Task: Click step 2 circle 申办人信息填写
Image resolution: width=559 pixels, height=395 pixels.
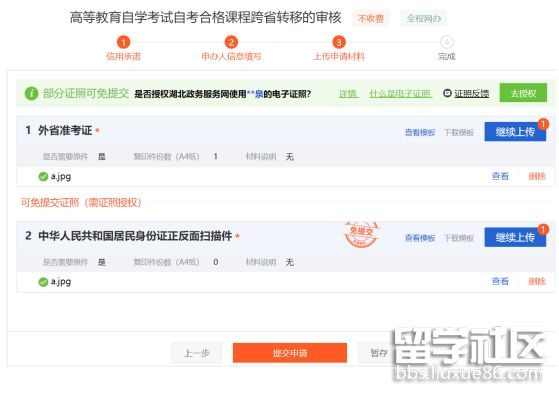Action: pyautogui.click(x=231, y=43)
